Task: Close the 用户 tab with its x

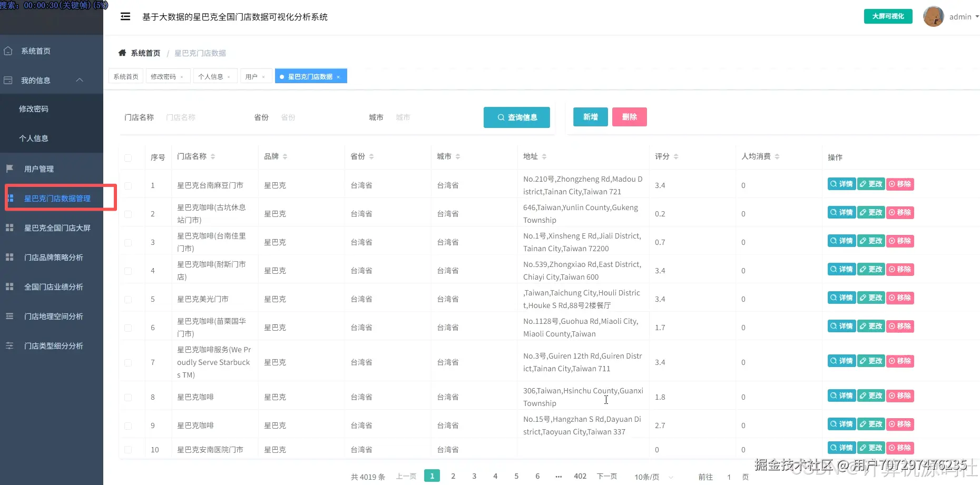Action: pos(263,77)
